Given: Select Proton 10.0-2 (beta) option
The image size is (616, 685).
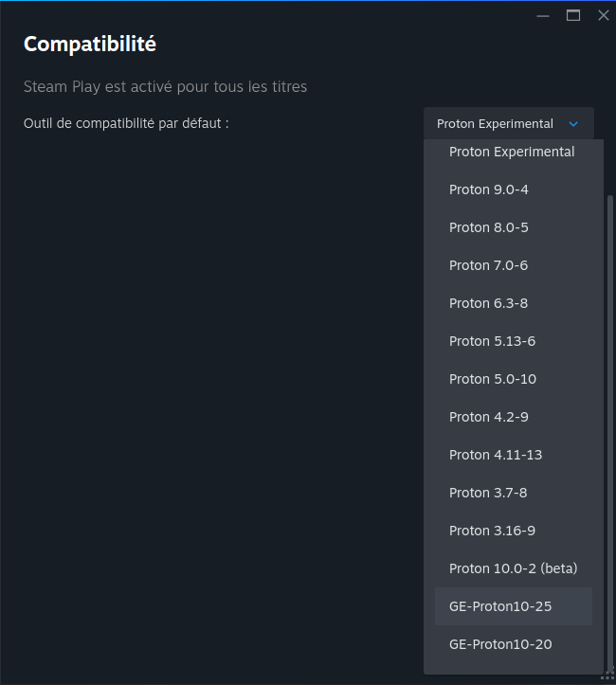Looking at the screenshot, I should coord(513,568).
